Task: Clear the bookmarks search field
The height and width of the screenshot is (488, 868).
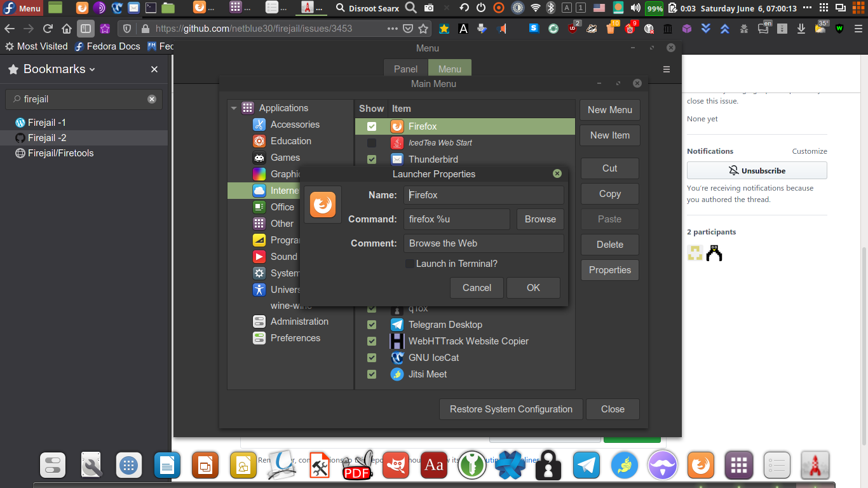Action: coord(152,99)
